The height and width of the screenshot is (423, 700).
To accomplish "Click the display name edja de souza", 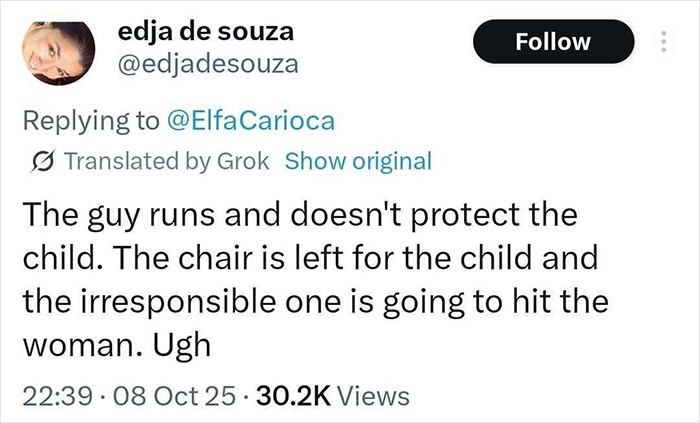I will pos(207,31).
